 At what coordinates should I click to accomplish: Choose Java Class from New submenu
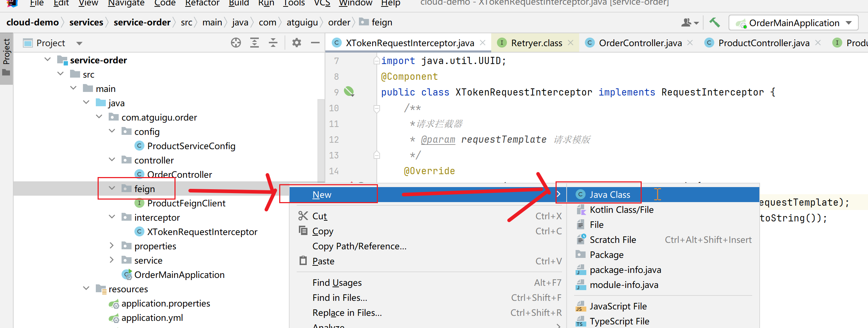click(662, 195)
